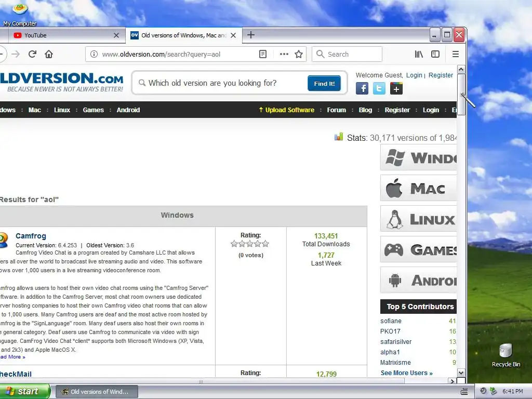Screen dimensions: 532x399
Task: Click Upload Software in navigation bar
Action: pyautogui.click(x=287, y=110)
